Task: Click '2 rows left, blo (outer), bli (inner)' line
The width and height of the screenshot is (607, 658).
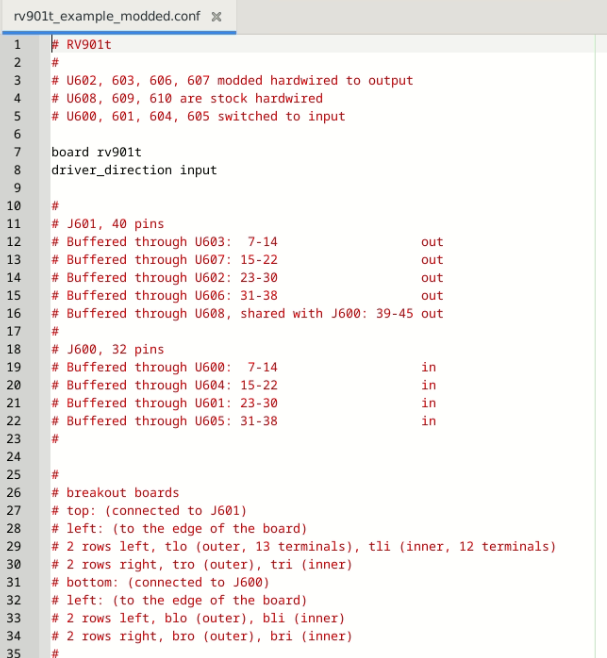Action: 198,618
